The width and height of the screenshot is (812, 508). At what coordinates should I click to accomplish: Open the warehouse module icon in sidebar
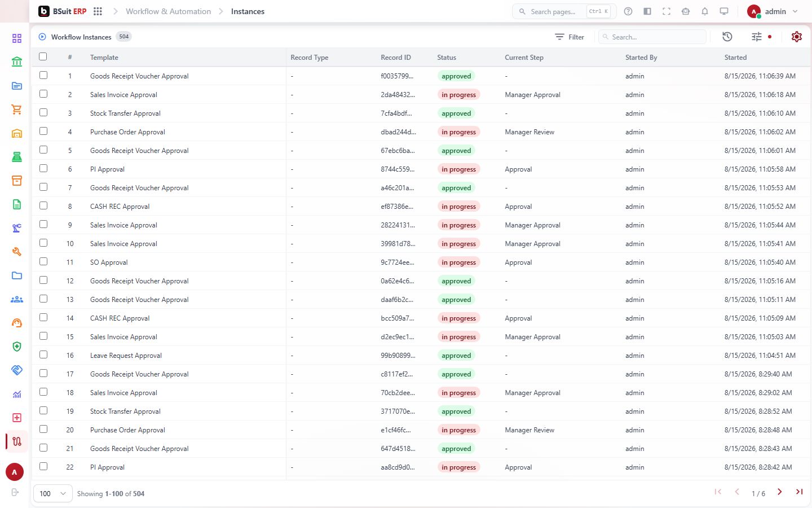(17, 133)
